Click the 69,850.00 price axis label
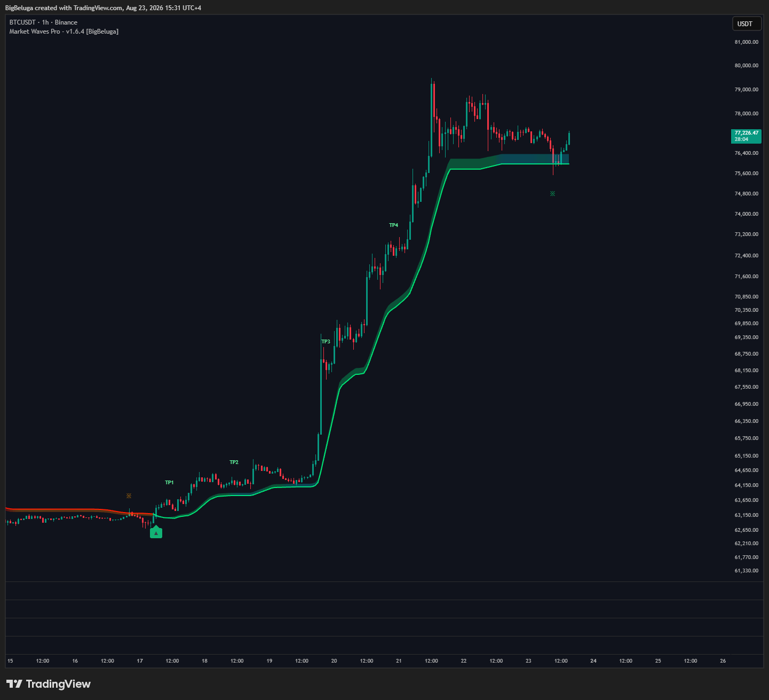769x700 pixels. (x=747, y=324)
